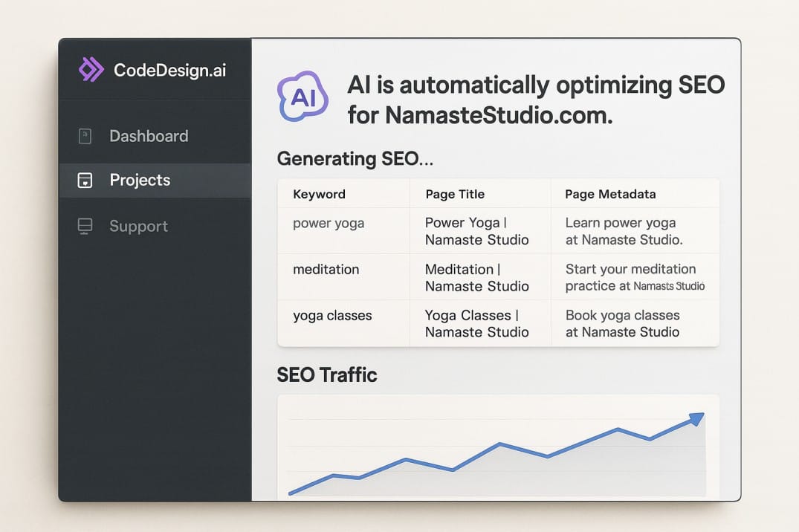Click the CodeDesign.ai purple logo icon
799x532 pixels.
91,69
